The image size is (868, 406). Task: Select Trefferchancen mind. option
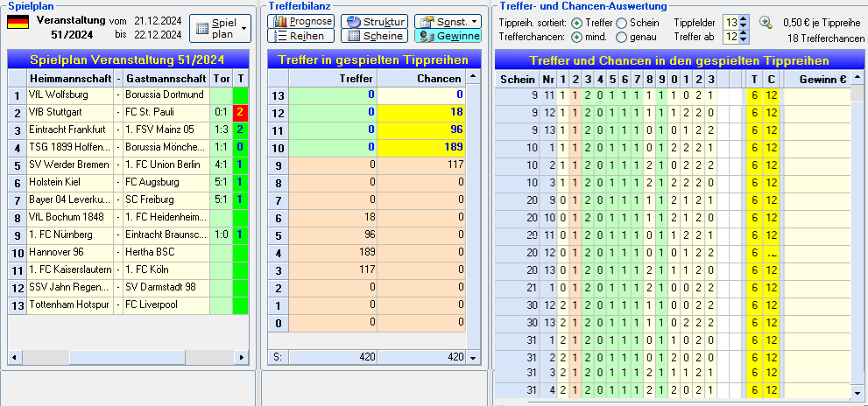pyautogui.click(x=577, y=38)
